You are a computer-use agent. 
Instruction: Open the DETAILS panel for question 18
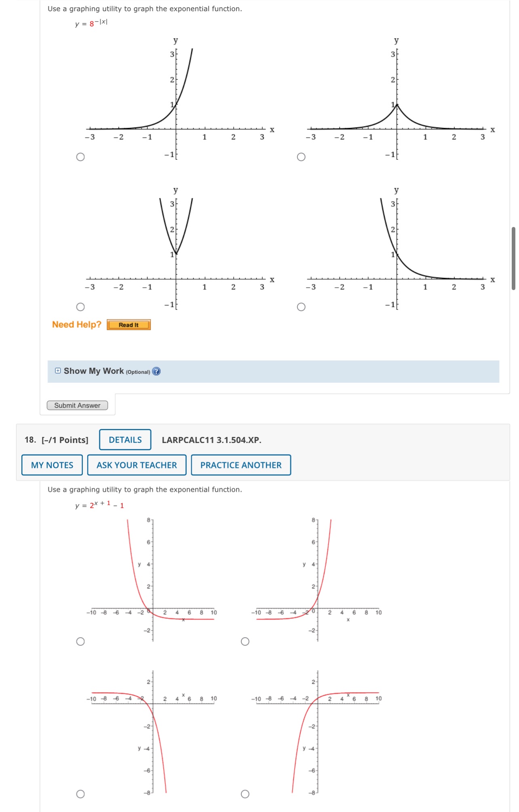point(125,440)
